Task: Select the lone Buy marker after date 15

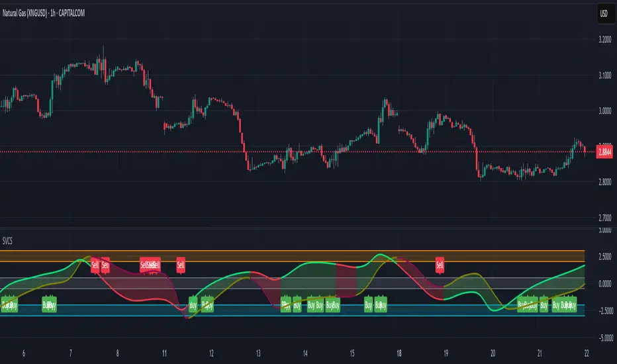Action: [x=368, y=305]
